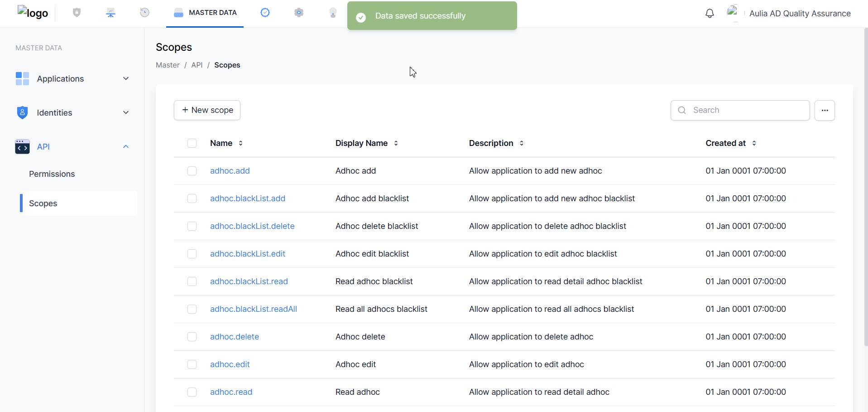Click the 'Adhoc delete blacklist' display name cell
Screen dimensions: 868x412
click(377, 226)
